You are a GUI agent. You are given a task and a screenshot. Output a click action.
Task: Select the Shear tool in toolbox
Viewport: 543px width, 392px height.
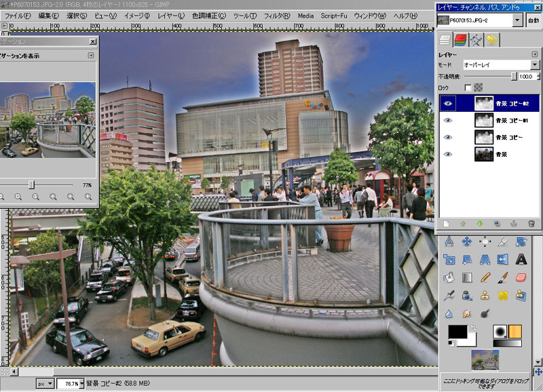point(467,259)
